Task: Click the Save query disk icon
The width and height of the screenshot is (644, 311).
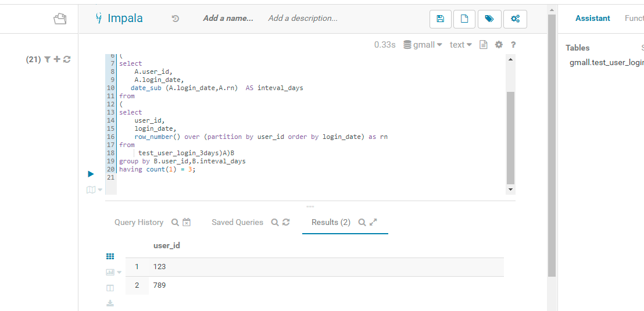Action: pyautogui.click(x=440, y=19)
